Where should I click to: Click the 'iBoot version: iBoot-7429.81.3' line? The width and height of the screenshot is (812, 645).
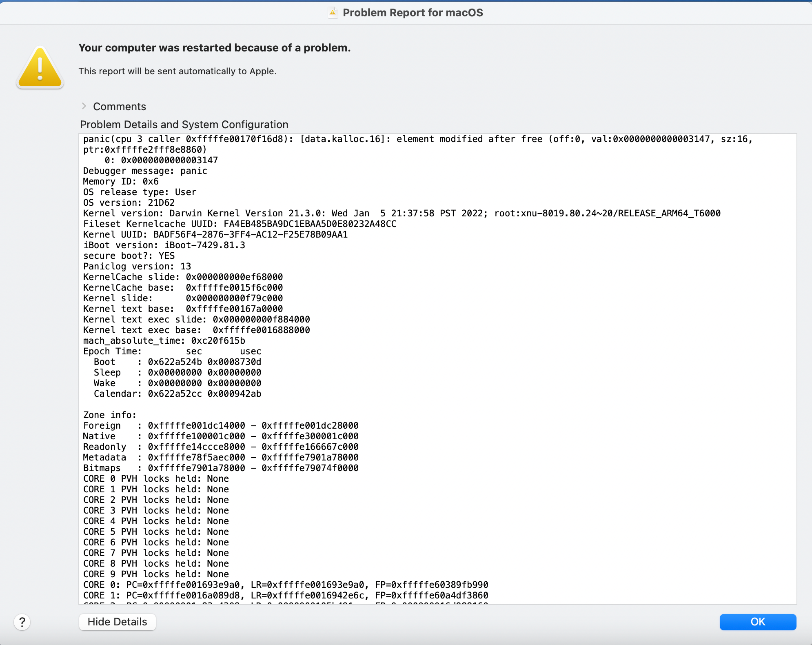(164, 245)
